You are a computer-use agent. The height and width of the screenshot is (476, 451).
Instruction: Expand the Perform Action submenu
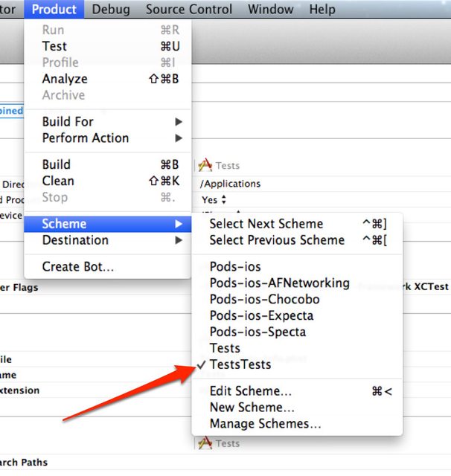(x=108, y=138)
